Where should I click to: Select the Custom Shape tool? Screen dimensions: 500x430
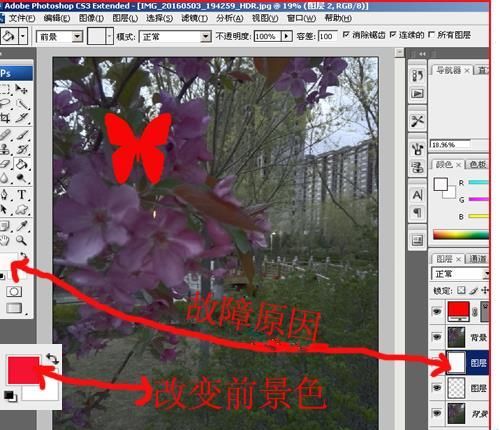click(22, 209)
